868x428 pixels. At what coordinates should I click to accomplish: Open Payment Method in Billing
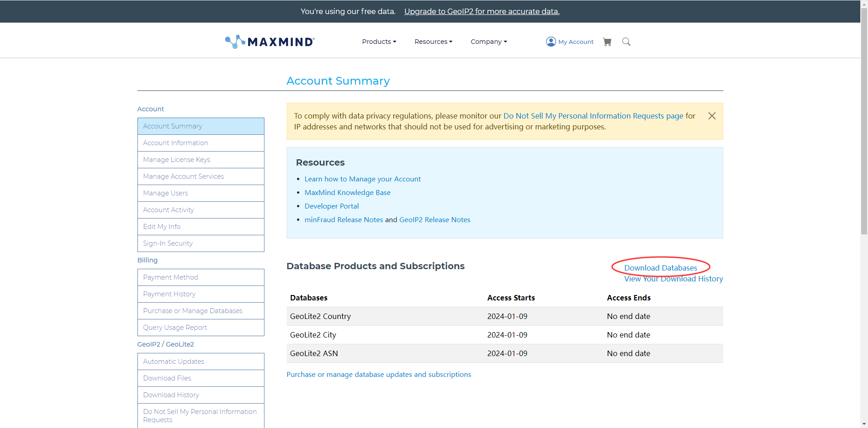[201, 277]
